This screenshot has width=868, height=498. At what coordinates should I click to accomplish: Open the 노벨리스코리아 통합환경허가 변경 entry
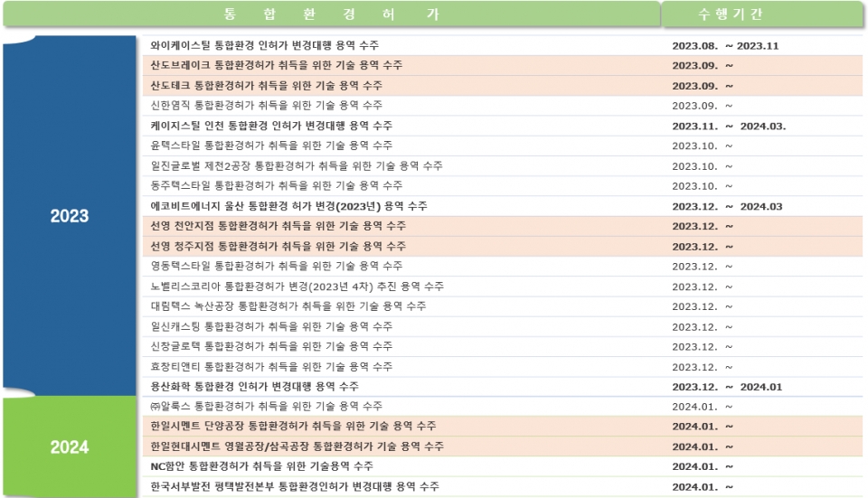[297, 287]
